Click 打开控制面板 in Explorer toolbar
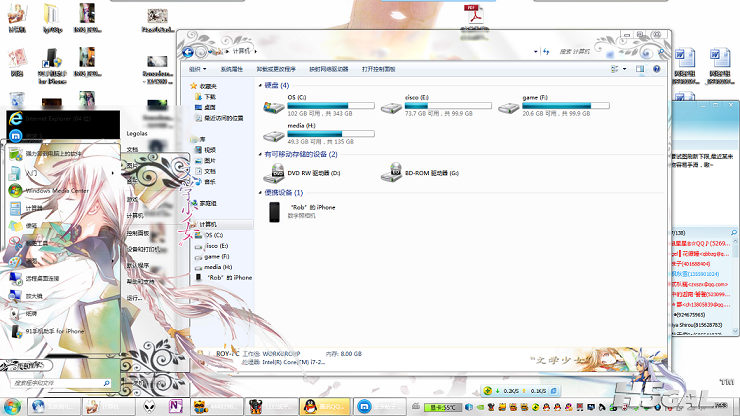The height and width of the screenshot is (416, 740). pos(378,69)
